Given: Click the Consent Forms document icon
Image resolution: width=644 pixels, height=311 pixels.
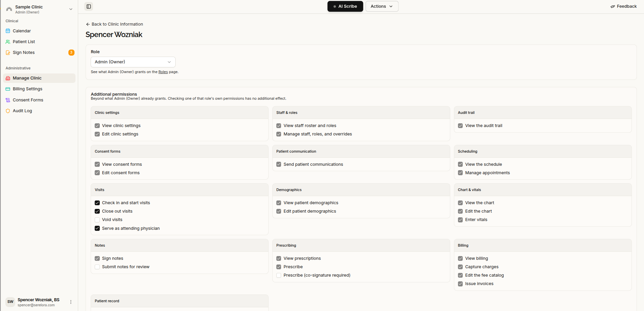Looking at the screenshot, I should pyautogui.click(x=8, y=100).
